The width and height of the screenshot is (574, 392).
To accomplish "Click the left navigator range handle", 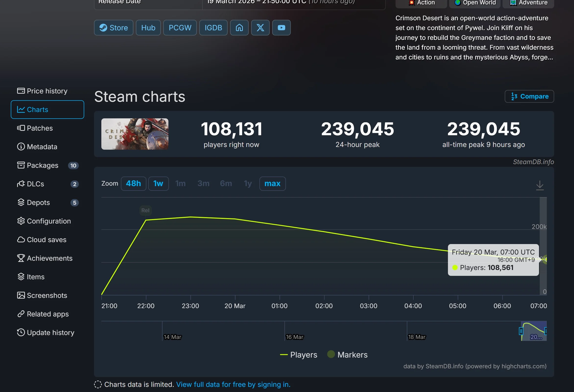I will 521,331.
